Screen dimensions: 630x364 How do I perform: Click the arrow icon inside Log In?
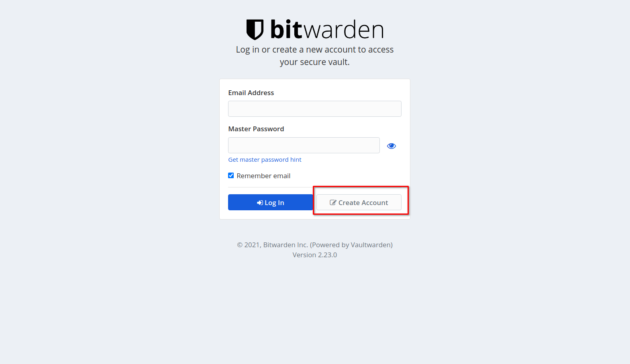(260, 203)
